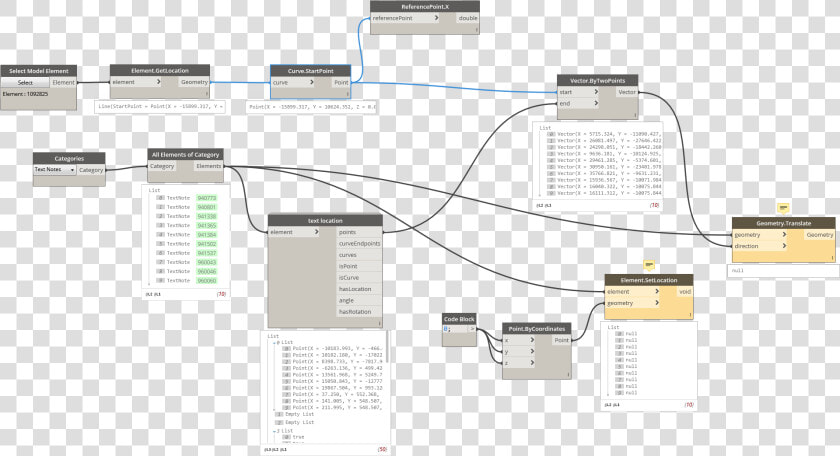Click the void output of Element.SetLocation
The image size is (840, 456).
click(685, 291)
